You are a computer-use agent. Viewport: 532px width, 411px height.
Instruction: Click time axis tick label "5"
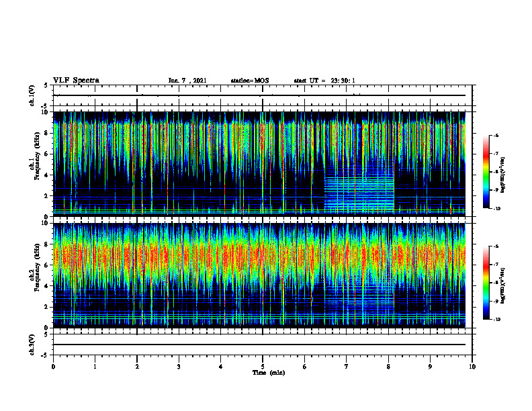point(263,367)
